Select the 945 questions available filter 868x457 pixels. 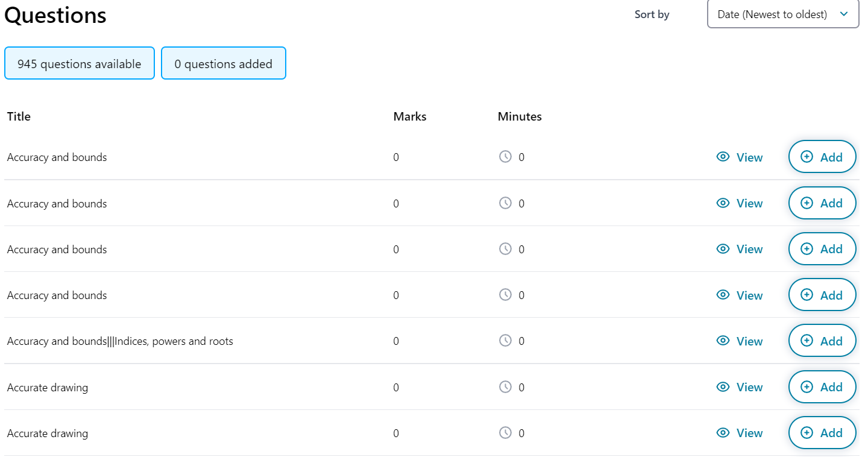(79, 63)
